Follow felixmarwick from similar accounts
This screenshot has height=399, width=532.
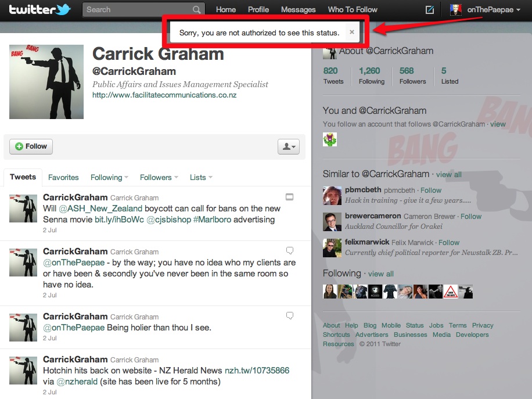point(449,242)
